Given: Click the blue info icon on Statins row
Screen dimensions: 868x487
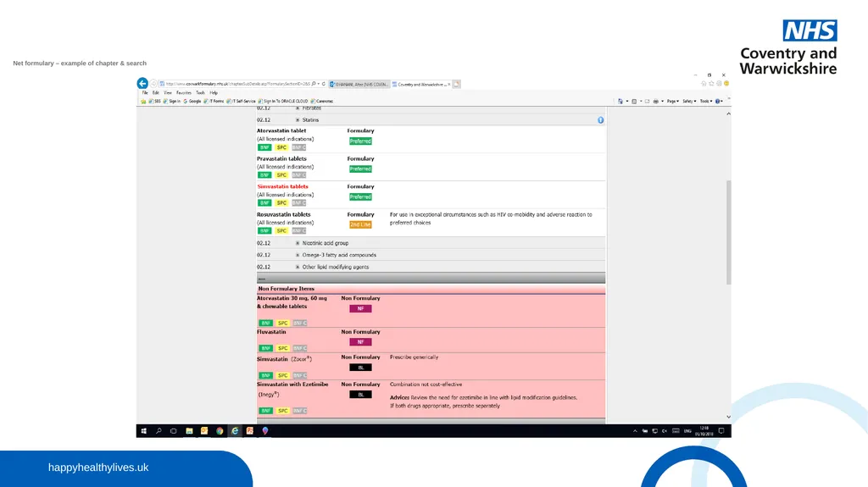Looking at the screenshot, I should point(601,120).
